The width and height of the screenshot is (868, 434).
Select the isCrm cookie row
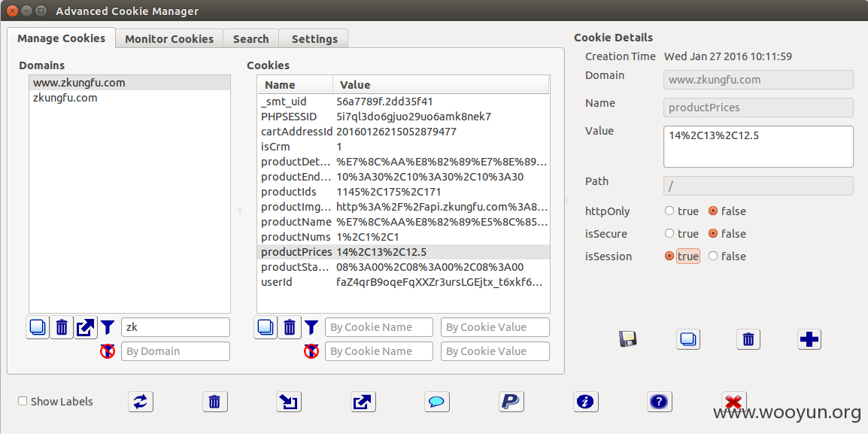click(403, 147)
